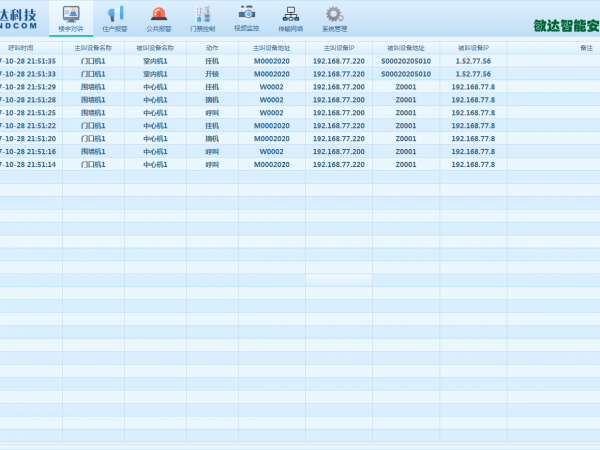
Task: Sort by the 呼叫时间 column header
Action: pyautogui.click(x=22, y=47)
